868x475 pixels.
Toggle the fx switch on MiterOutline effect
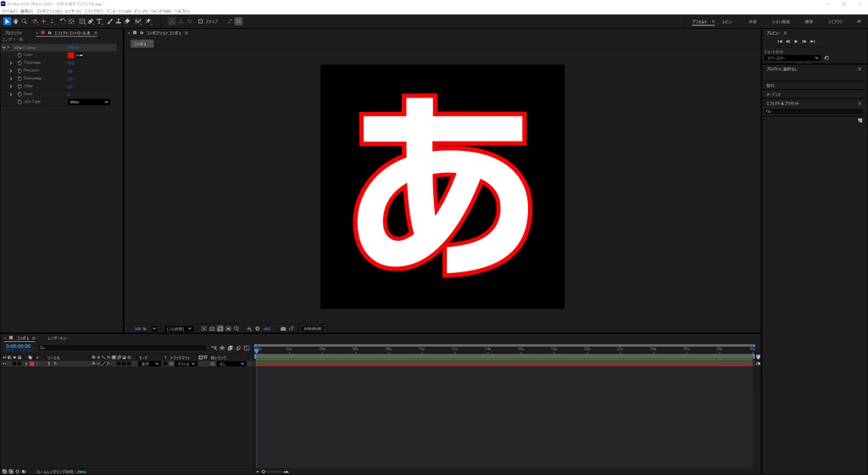[8, 47]
